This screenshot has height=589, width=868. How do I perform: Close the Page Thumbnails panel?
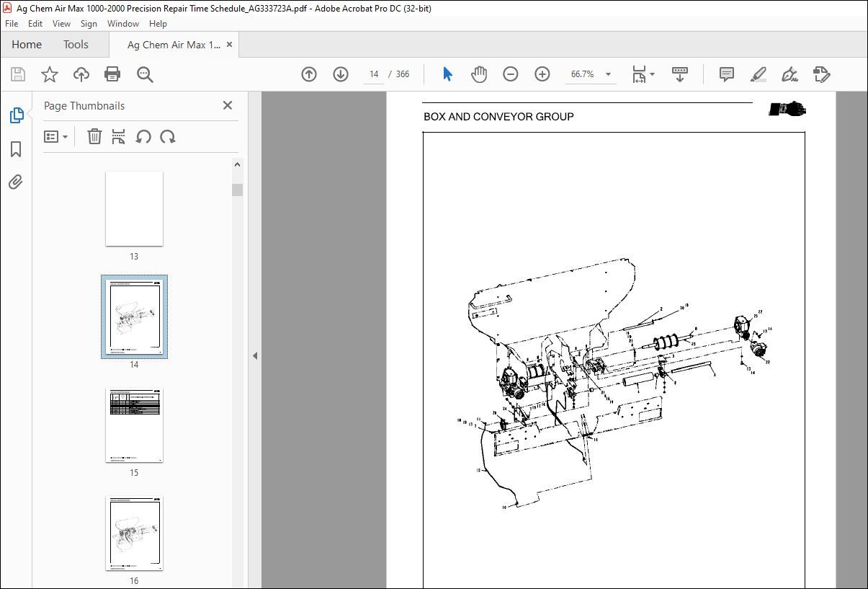[x=228, y=105]
